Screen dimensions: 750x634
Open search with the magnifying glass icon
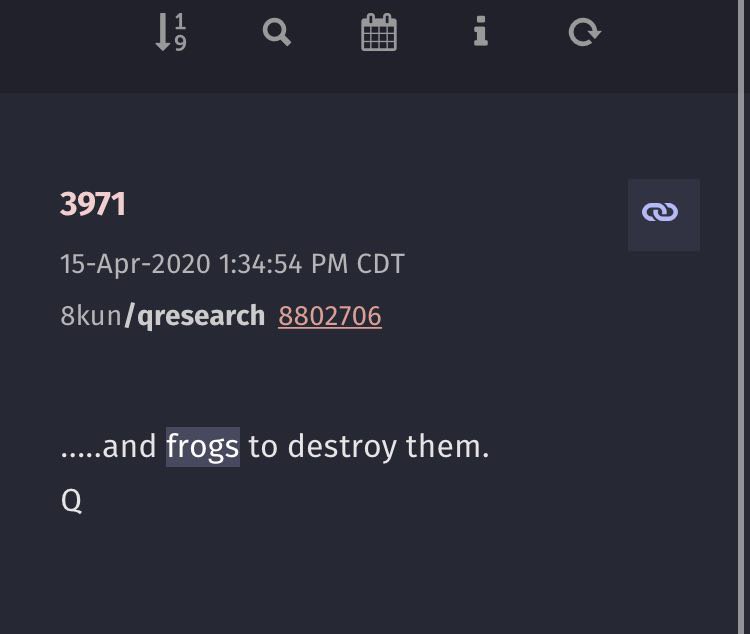tap(276, 33)
